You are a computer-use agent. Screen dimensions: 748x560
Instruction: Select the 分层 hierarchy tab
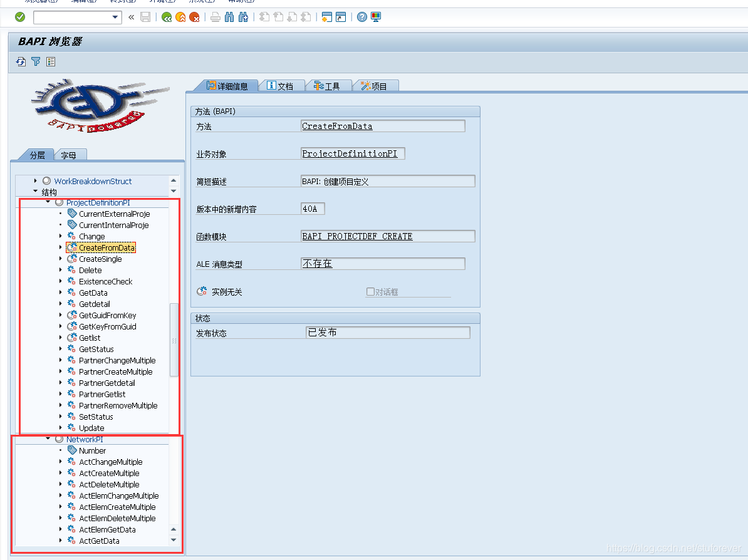[37, 155]
